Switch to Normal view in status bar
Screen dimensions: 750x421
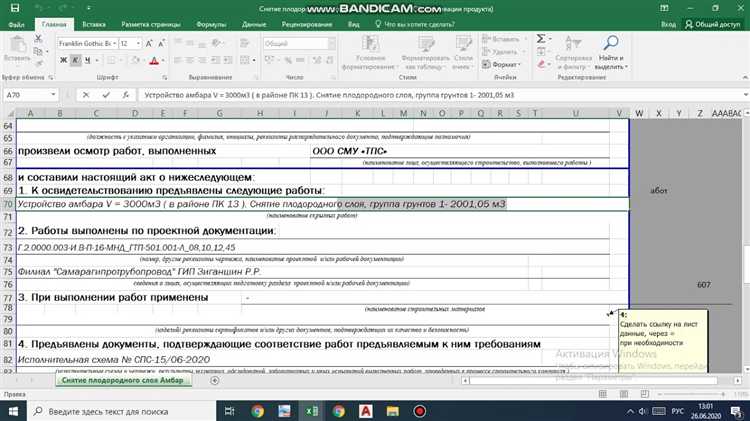pos(603,394)
